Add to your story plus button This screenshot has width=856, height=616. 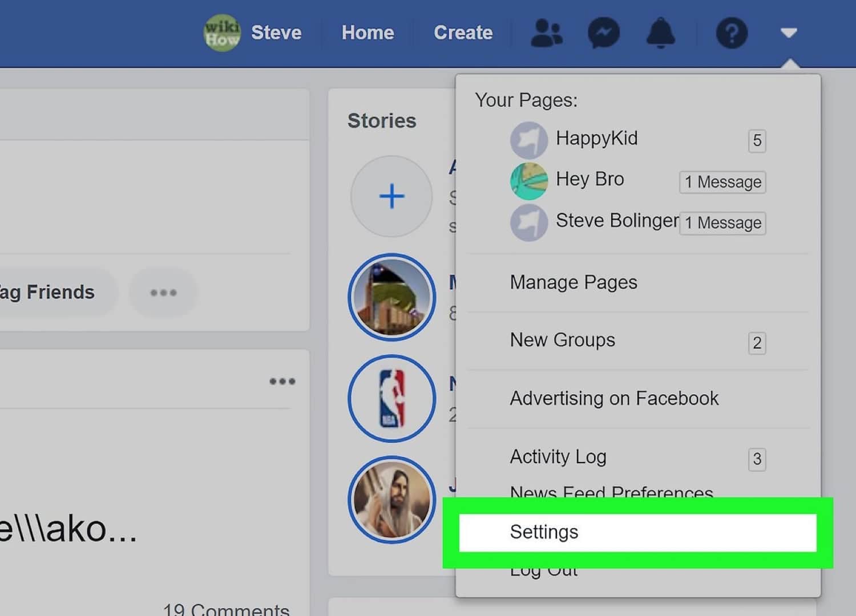[x=391, y=196]
